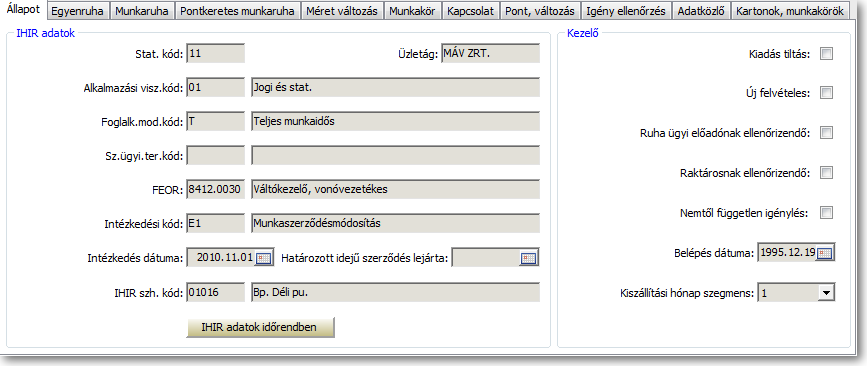Click the Határozott idejű szerződés lejárta date field

[x=487, y=258]
